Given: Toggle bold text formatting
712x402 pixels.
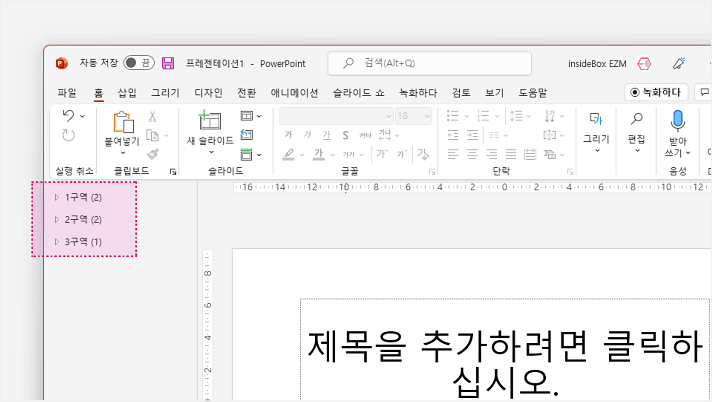Looking at the screenshot, I should coord(288,135).
